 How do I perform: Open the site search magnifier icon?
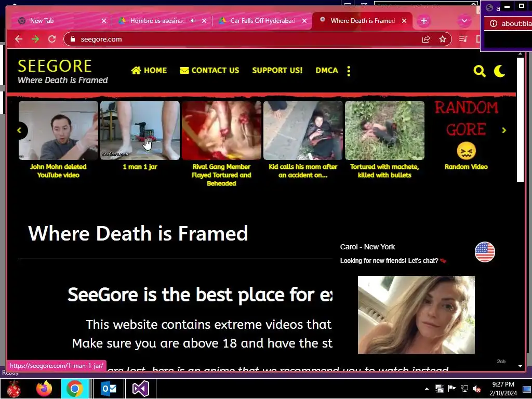(x=480, y=71)
